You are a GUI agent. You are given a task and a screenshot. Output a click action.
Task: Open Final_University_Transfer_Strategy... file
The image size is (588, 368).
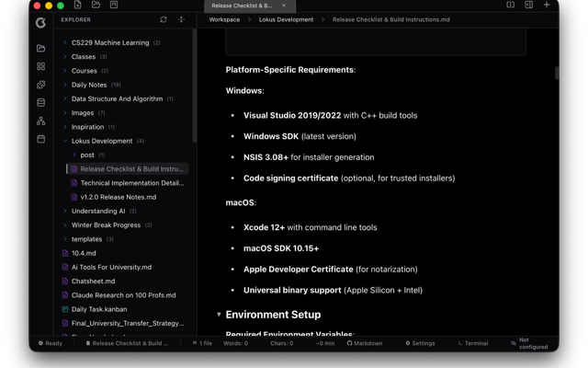click(x=124, y=323)
